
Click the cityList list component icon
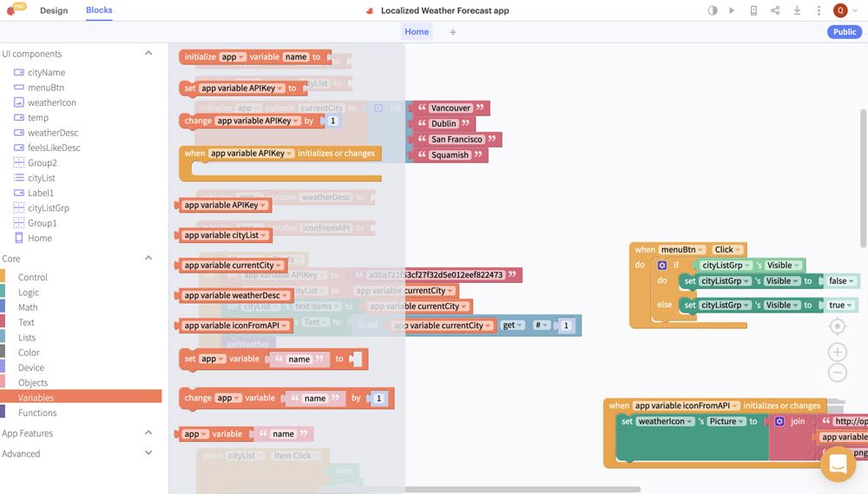point(19,178)
